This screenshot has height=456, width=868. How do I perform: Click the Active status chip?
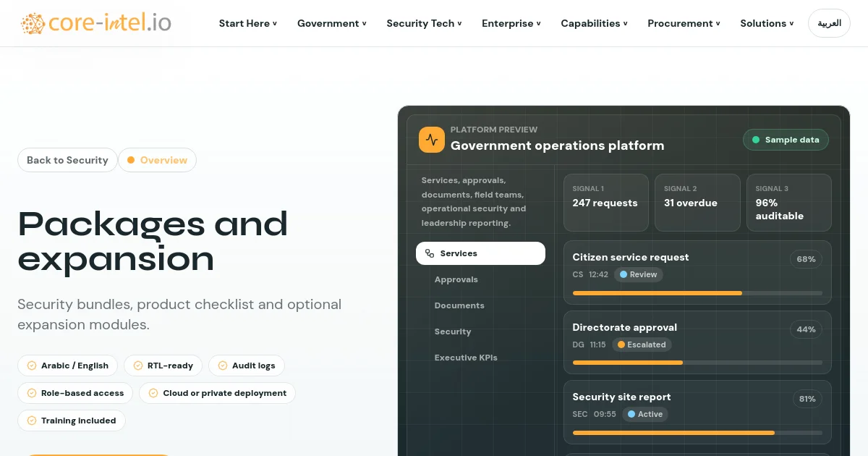[x=645, y=414]
